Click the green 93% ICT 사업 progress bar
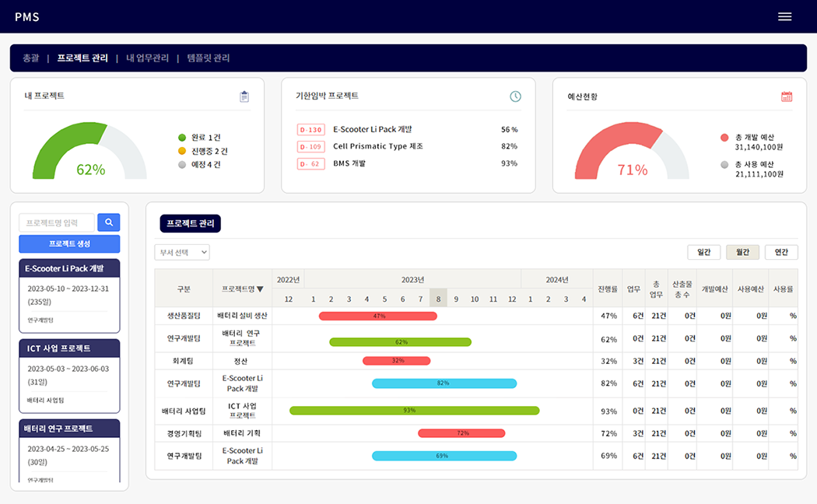The width and height of the screenshot is (817, 504). 414,411
